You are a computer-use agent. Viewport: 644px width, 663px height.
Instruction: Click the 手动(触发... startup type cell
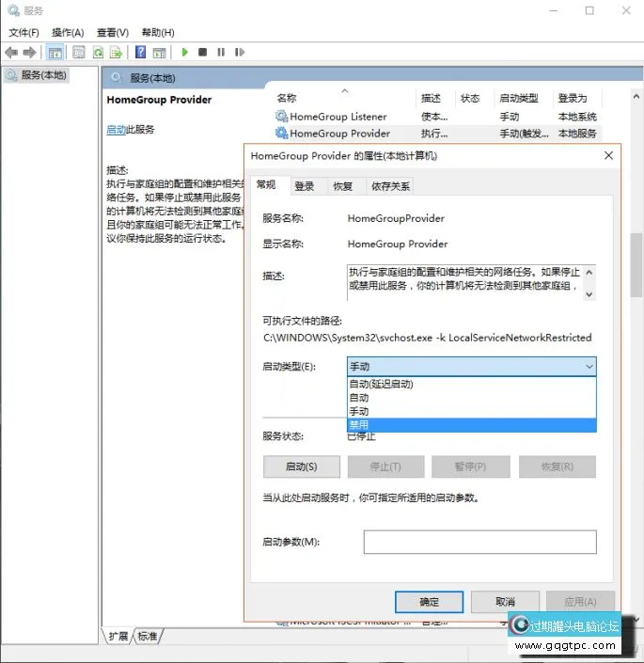point(524,134)
